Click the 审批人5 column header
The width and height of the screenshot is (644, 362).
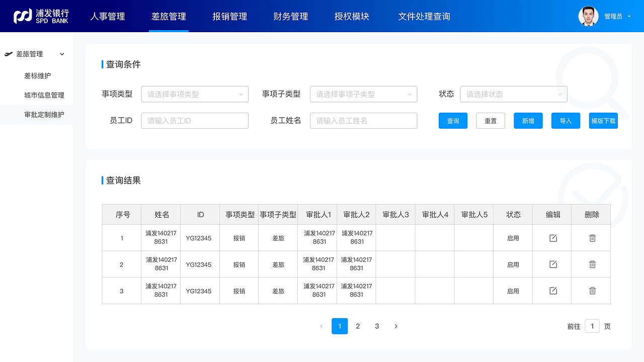point(474,215)
